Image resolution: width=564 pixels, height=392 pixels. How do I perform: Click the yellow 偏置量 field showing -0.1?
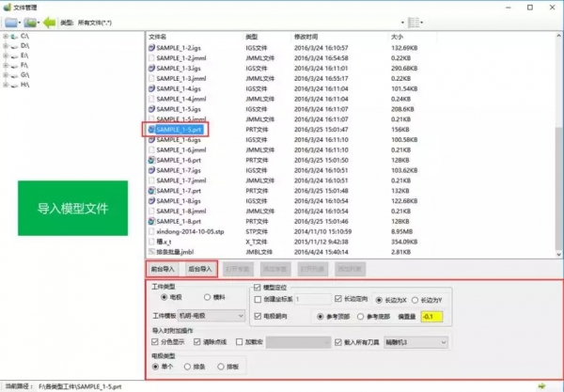coord(431,317)
